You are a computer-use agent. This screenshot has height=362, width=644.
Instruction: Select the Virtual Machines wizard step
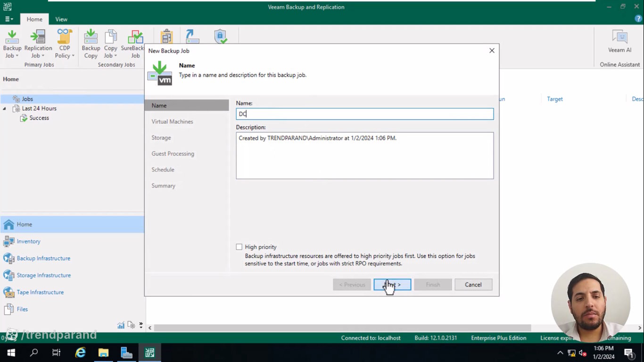pos(172,122)
